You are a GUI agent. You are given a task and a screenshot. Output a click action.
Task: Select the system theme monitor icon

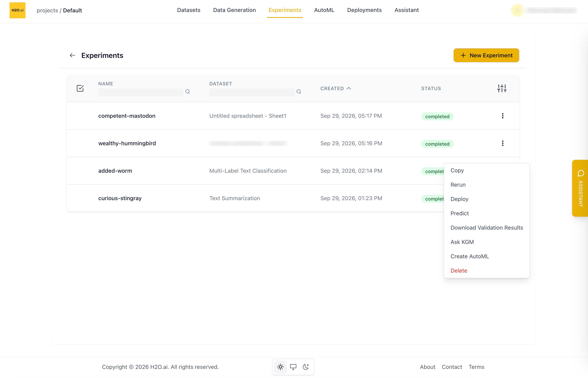(x=293, y=367)
